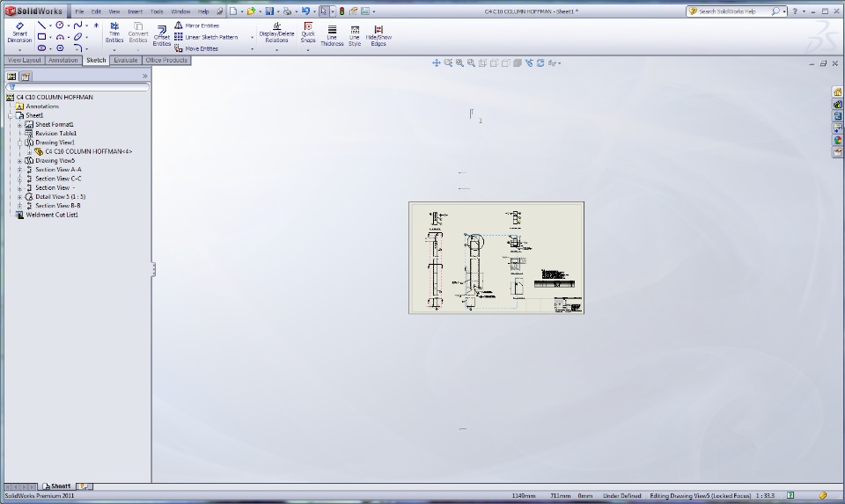Click the feature tree filter field
The height and width of the screenshot is (504, 845).
[x=77, y=87]
